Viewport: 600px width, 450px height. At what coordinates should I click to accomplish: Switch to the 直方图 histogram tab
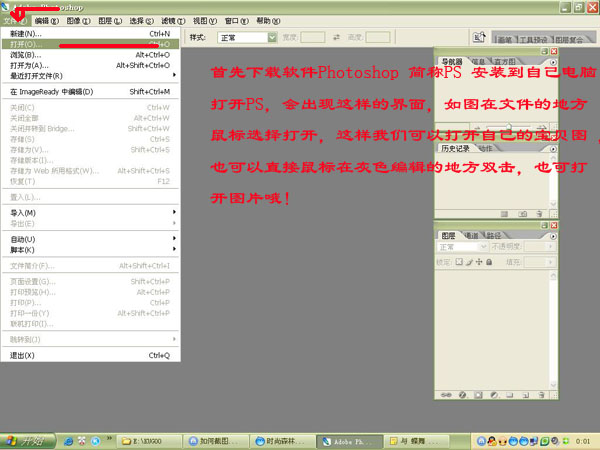[x=505, y=62]
